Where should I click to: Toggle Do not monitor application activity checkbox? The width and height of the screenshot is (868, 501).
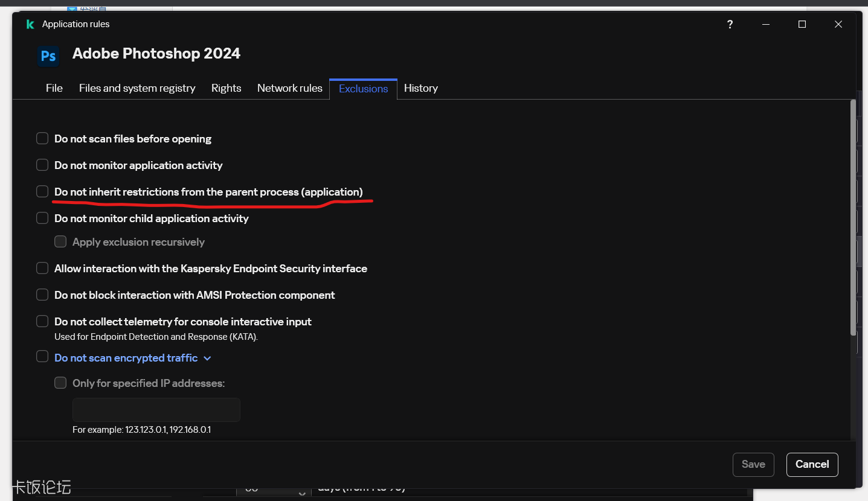42,165
